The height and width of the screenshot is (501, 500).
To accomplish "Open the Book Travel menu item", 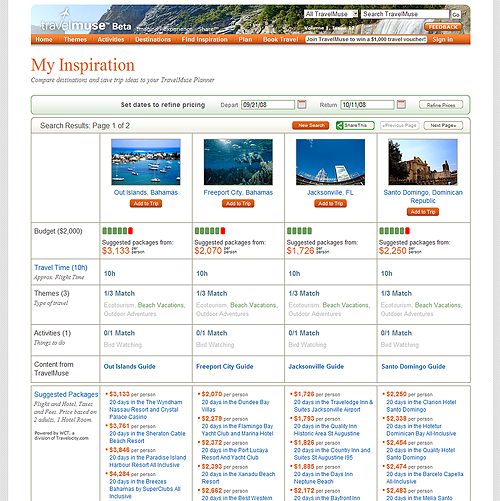I will click(281, 39).
